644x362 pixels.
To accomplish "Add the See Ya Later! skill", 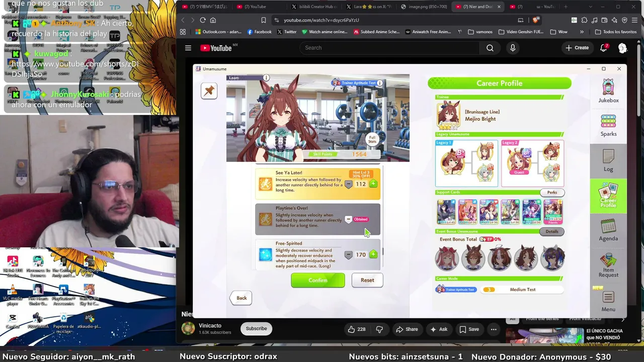I will (x=373, y=184).
